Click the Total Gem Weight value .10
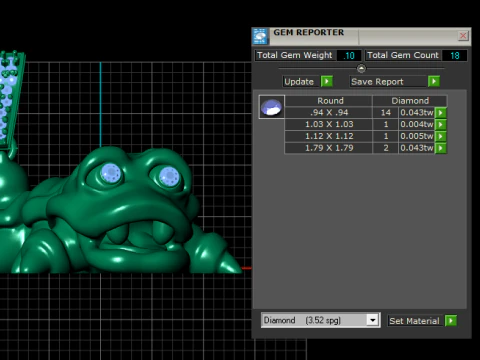This screenshot has height=360, width=480. pyautogui.click(x=349, y=55)
